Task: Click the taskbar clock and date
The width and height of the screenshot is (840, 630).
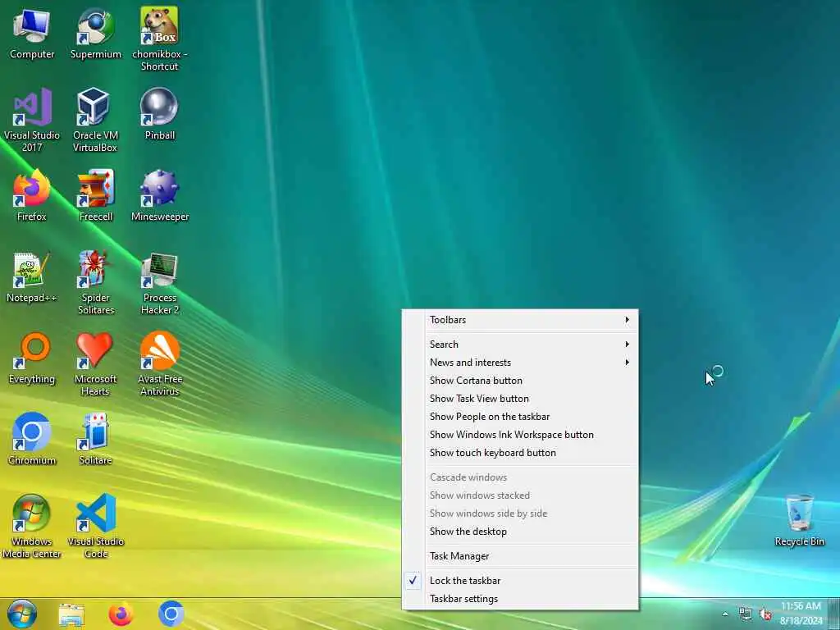Action: 801,614
